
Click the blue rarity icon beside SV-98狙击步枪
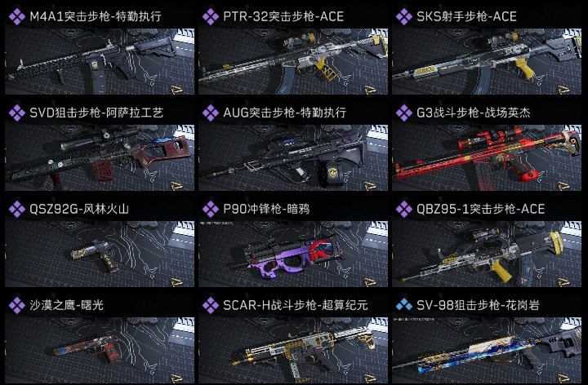pyautogui.click(x=404, y=305)
